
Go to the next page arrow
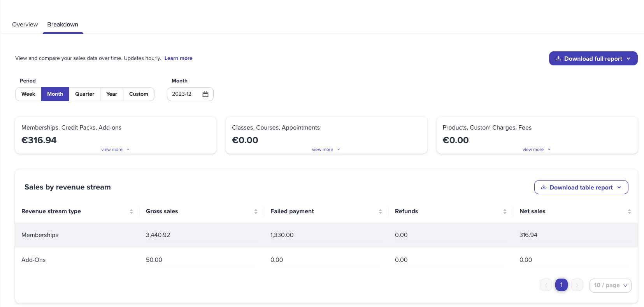pyautogui.click(x=577, y=285)
